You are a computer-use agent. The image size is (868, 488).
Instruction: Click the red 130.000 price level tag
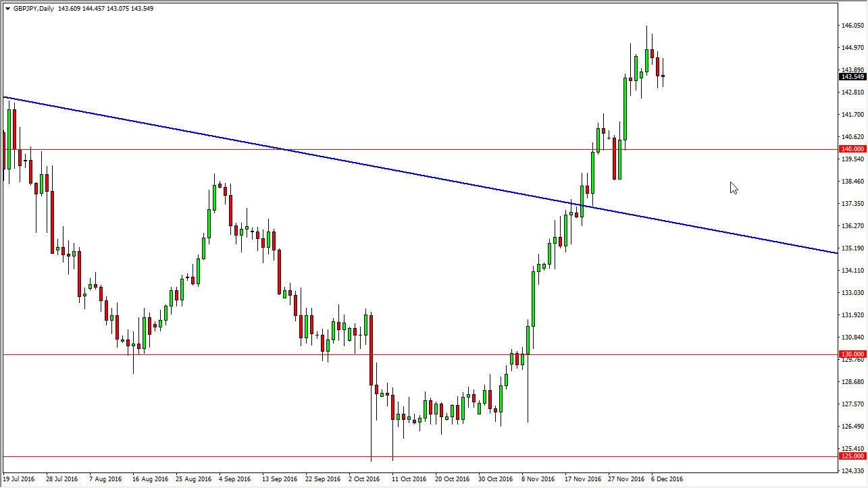click(x=852, y=354)
